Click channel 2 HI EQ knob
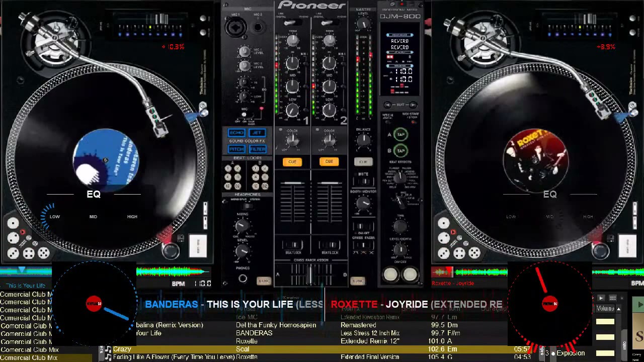 coord(329,63)
